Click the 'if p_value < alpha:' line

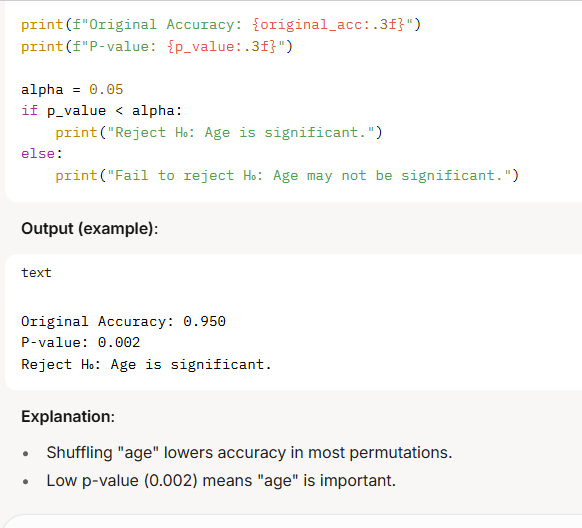[102, 111]
